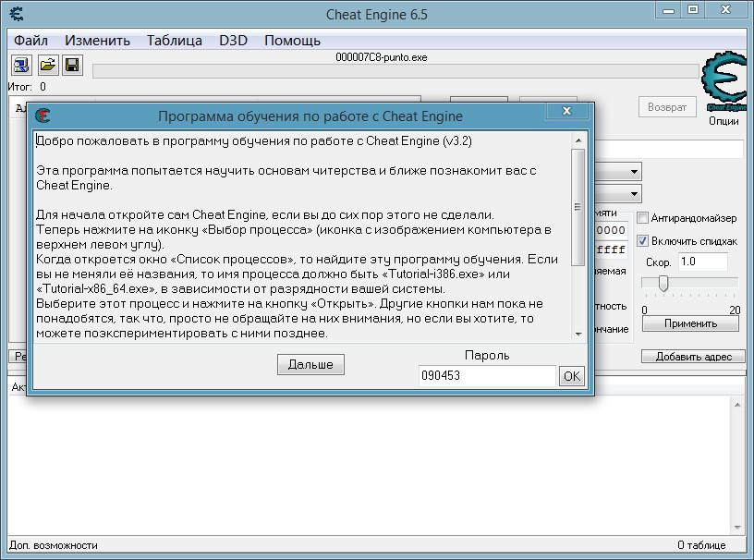Click the Скор. speed value field
This screenshot has height=560, width=754.
702,262
